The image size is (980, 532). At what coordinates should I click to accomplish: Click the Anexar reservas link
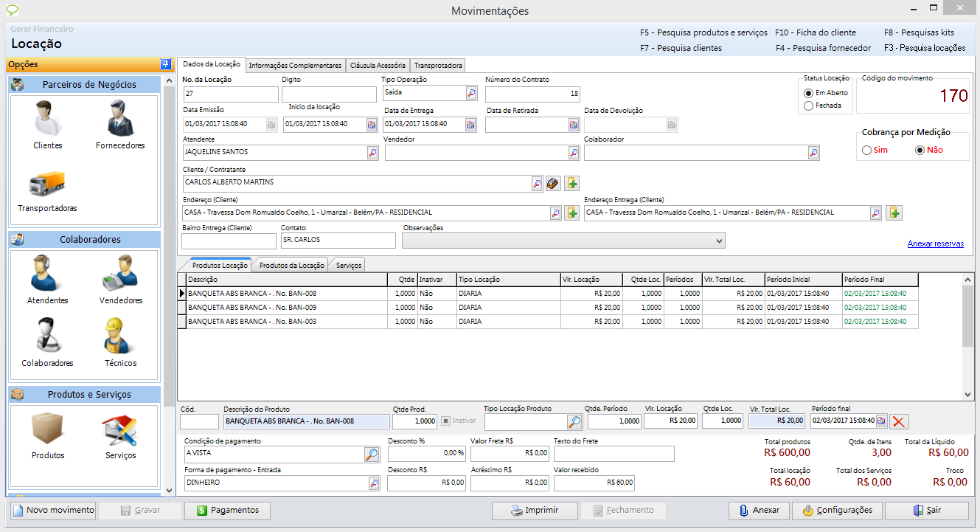point(935,243)
